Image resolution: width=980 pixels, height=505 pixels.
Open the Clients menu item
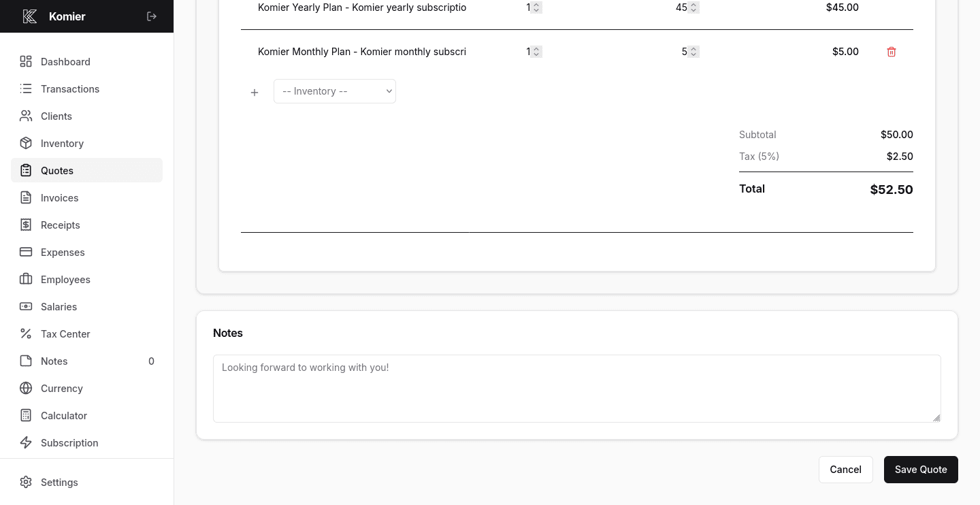pyautogui.click(x=56, y=116)
